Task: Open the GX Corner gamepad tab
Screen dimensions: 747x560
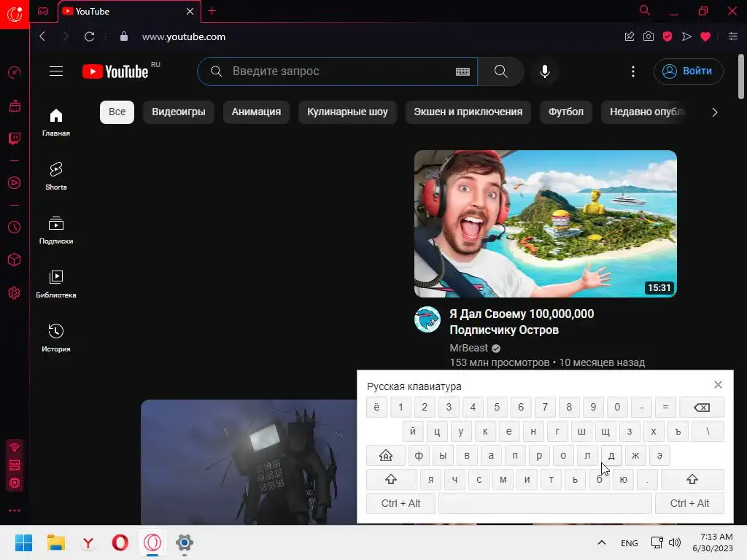Action: [x=43, y=11]
